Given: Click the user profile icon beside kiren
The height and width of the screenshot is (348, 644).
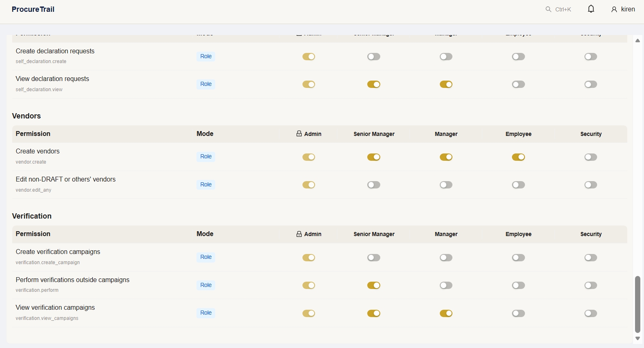Looking at the screenshot, I should pyautogui.click(x=614, y=9).
